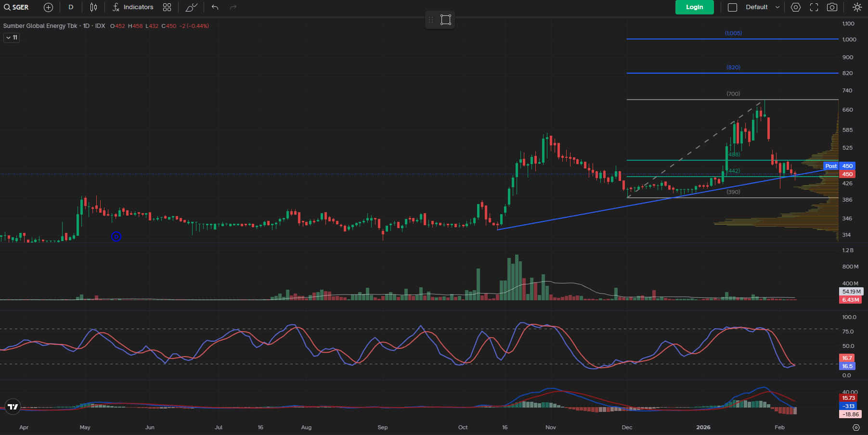Click the Sumber Global Energy Tbk title
The image size is (868, 435).
(40, 26)
